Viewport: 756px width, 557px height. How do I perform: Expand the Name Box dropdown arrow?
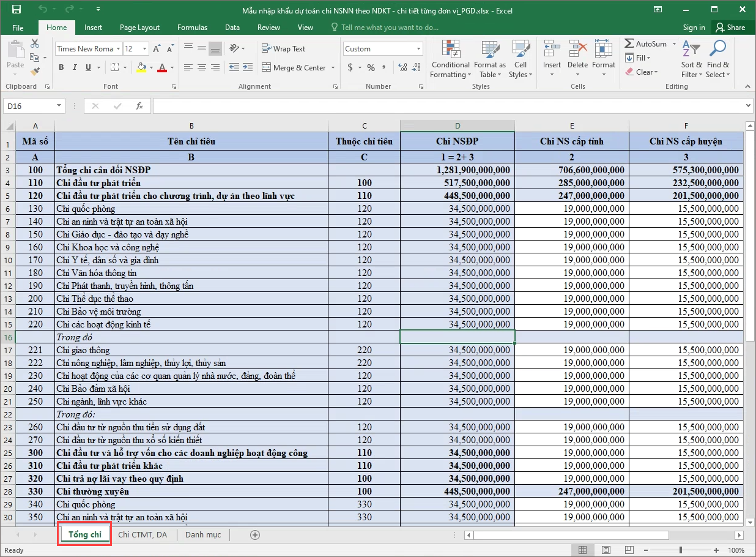(x=59, y=106)
